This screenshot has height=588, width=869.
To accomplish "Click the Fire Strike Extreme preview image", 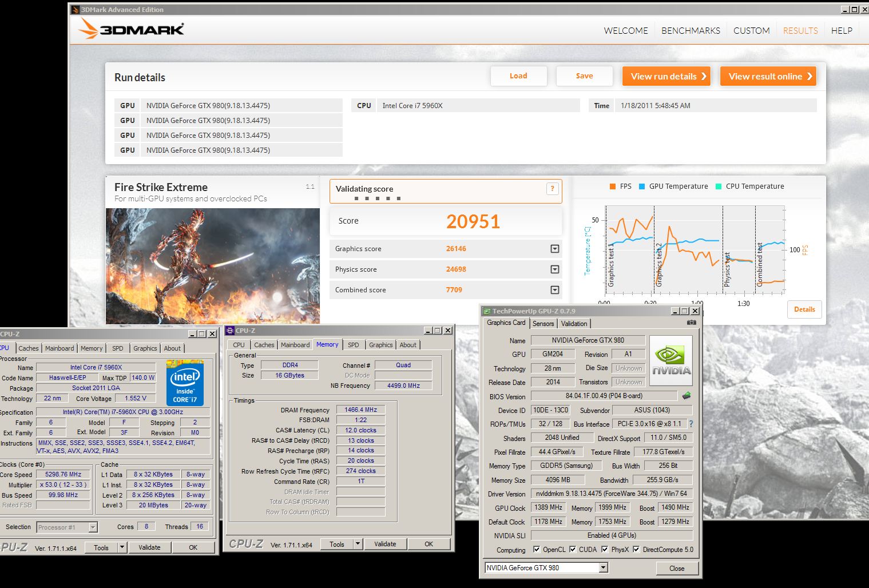I will [213, 266].
